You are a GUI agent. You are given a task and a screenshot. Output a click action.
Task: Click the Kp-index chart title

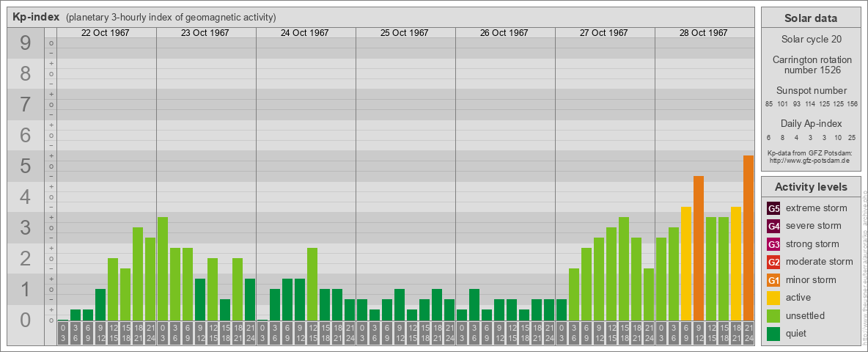pyautogui.click(x=35, y=17)
